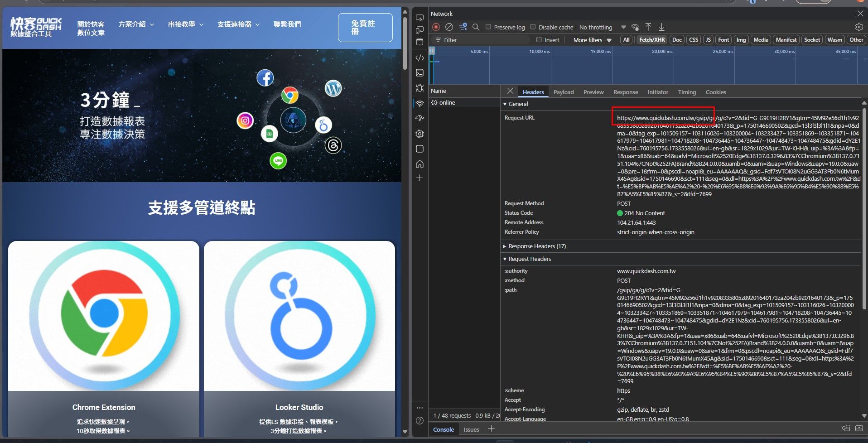Open the Performance gauge icon panel
This screenshot has width=868, height=443.
(420, 118)
